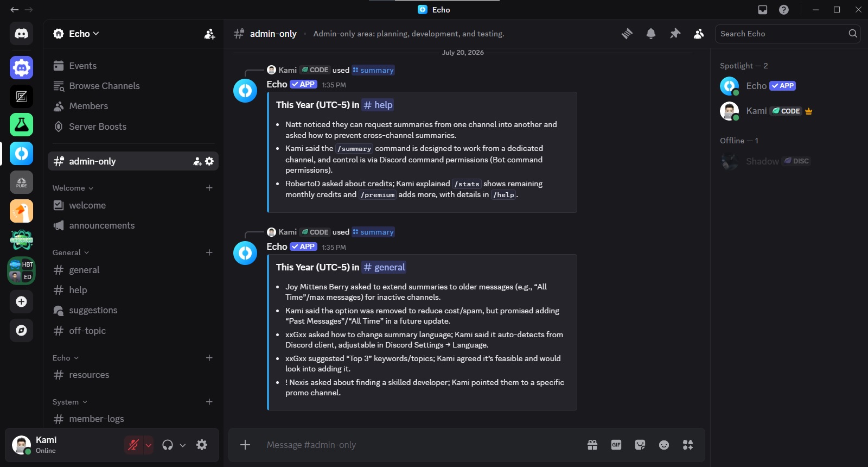Open microphone input options dropdown

coord(148,445)
